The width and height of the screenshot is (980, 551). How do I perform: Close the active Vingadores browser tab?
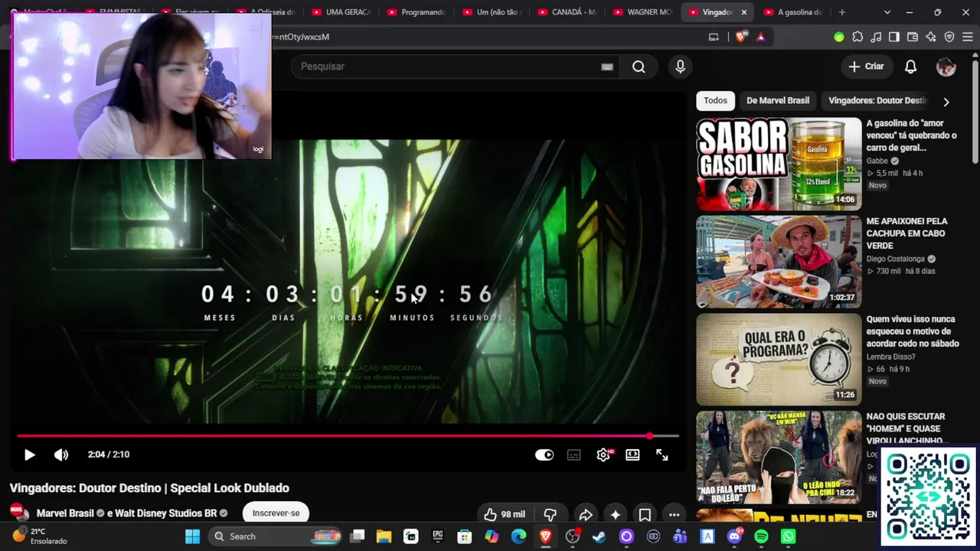pos(743,12)
